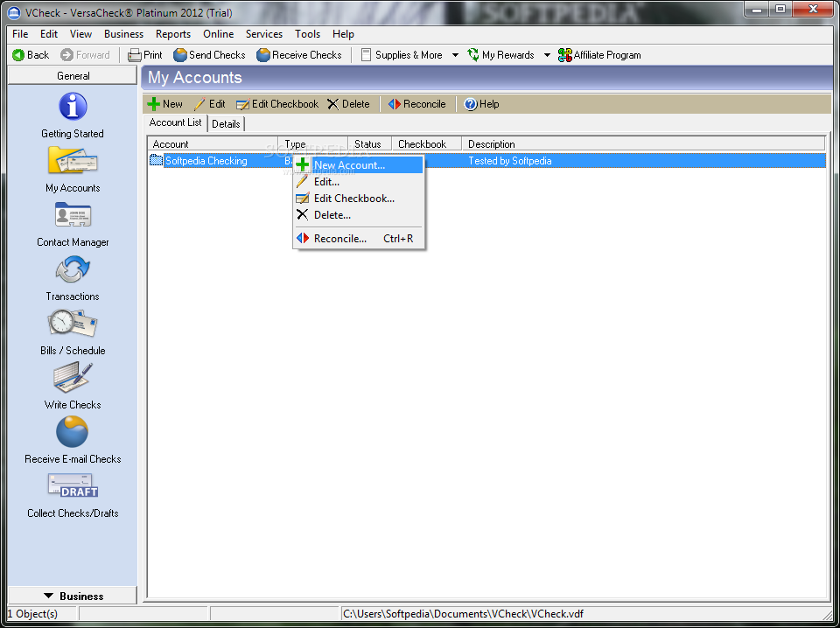Open the Write Checks icon
Viewport: 840px width, 628px height.
tap(73, 378)
